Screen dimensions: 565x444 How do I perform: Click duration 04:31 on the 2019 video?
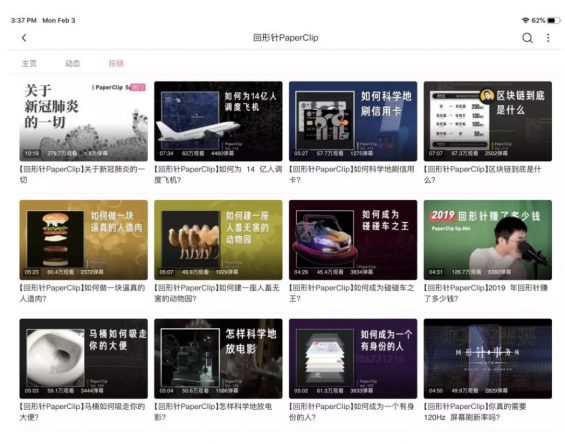pyautogui.click(x=436, y=272)
